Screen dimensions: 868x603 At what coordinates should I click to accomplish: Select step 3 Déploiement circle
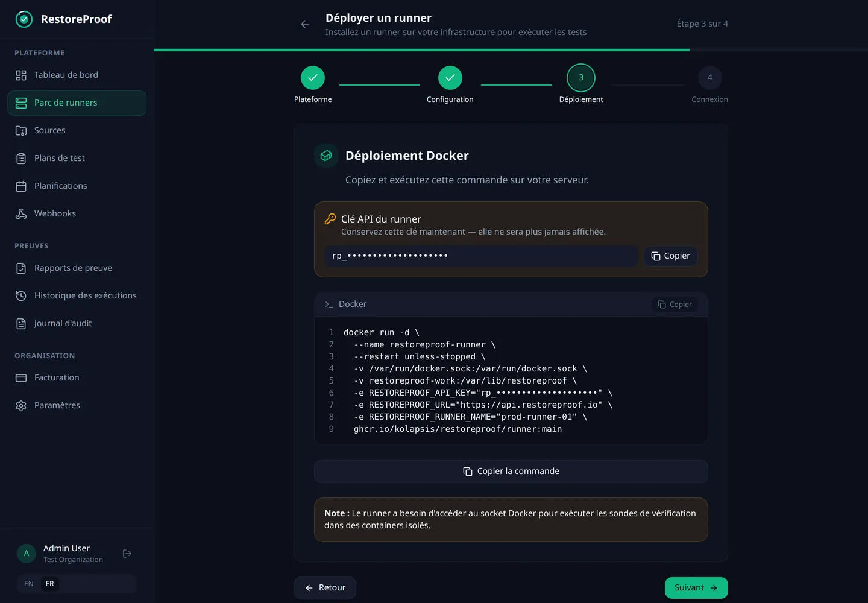pyautogui.click(x=581, y=78)
